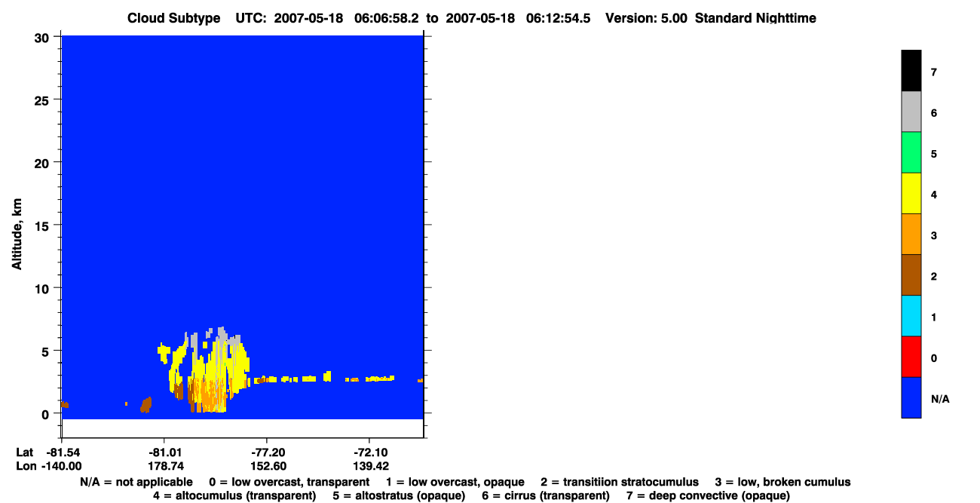
Task: Click the altitude tick label 30
Action: pyautogui.click(x=44, y=37)
